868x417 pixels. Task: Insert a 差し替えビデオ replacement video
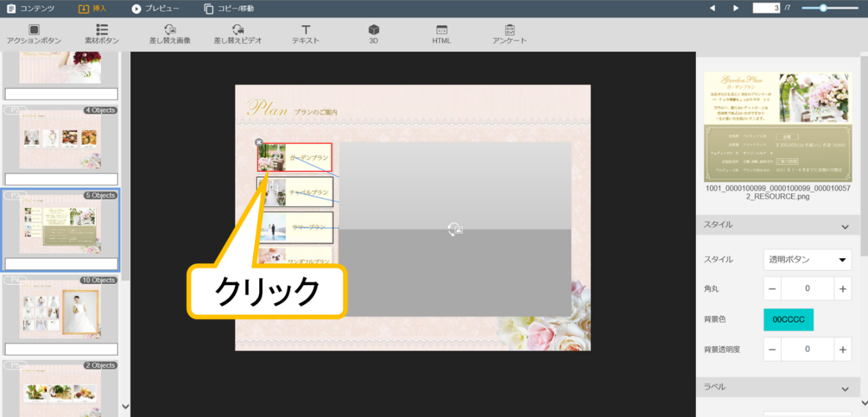point(237,34)
